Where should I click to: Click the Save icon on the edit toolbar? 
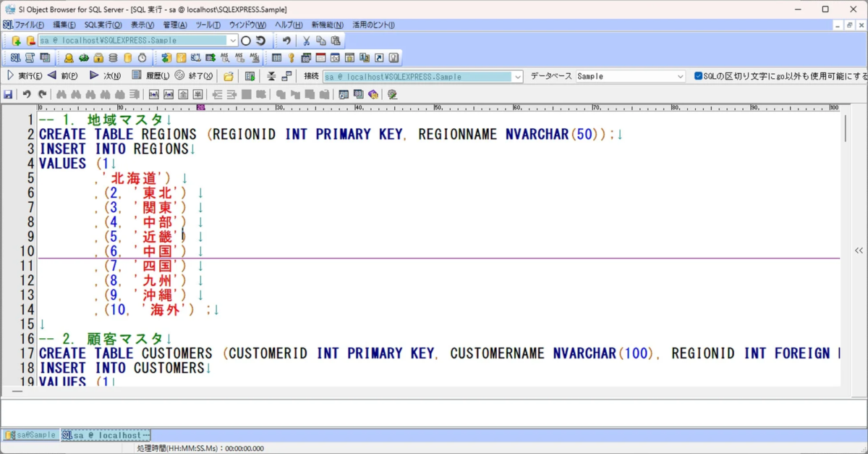click(8, 94)
